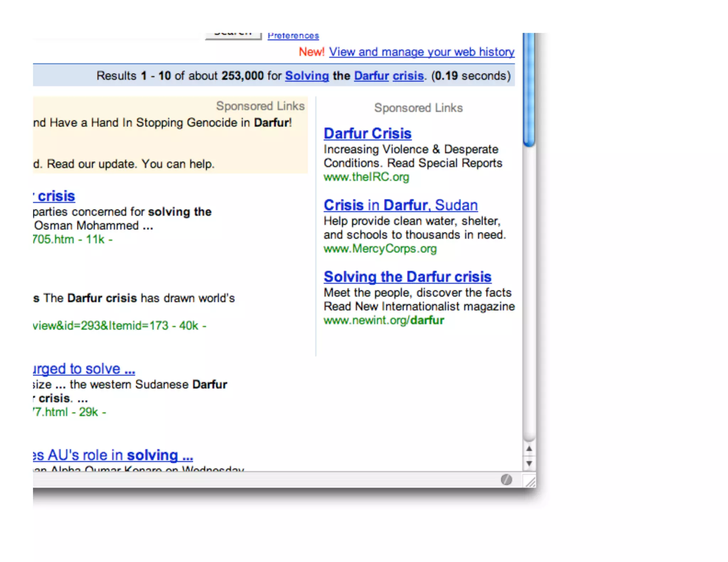This screenshot has height=562, width=728.
Task: Click the www.theIRC.org URL
Action: point(366,177)
